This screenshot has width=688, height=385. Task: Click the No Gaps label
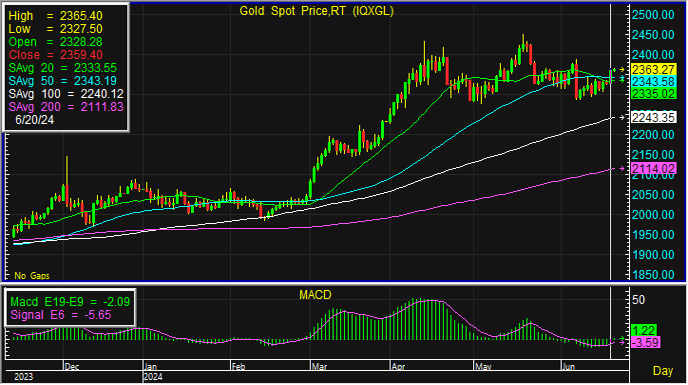pyautogui.click(x=32, y=276)
